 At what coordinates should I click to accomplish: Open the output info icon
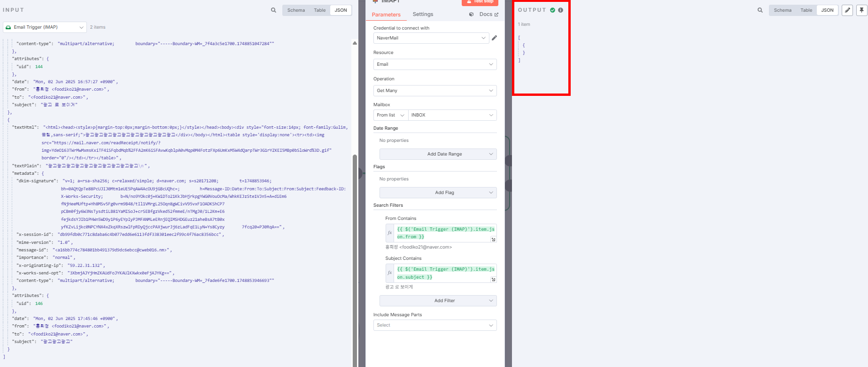560,10
